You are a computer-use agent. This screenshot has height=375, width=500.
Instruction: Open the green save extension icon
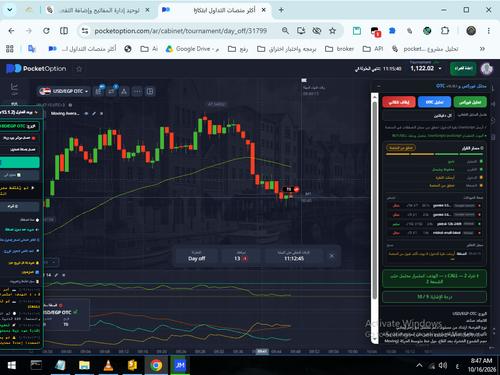(357, 31)
